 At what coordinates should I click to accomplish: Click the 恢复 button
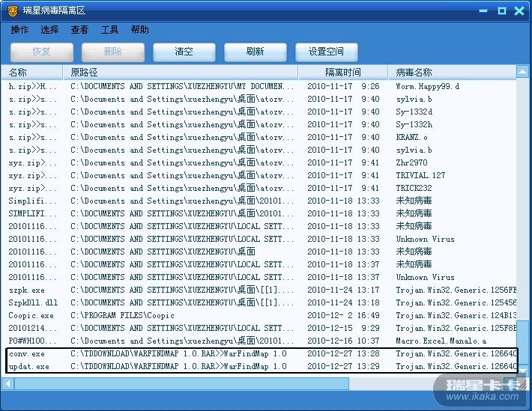(42, 52)
